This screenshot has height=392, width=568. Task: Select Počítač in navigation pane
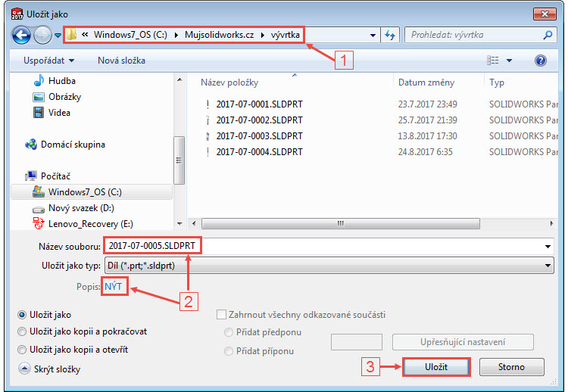[55, 176]
